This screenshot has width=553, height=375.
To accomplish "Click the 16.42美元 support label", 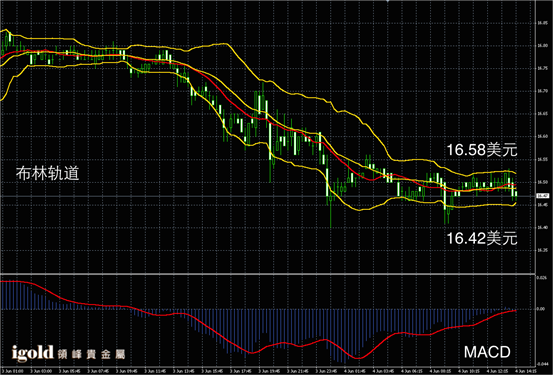I will (x=482, y=238).
